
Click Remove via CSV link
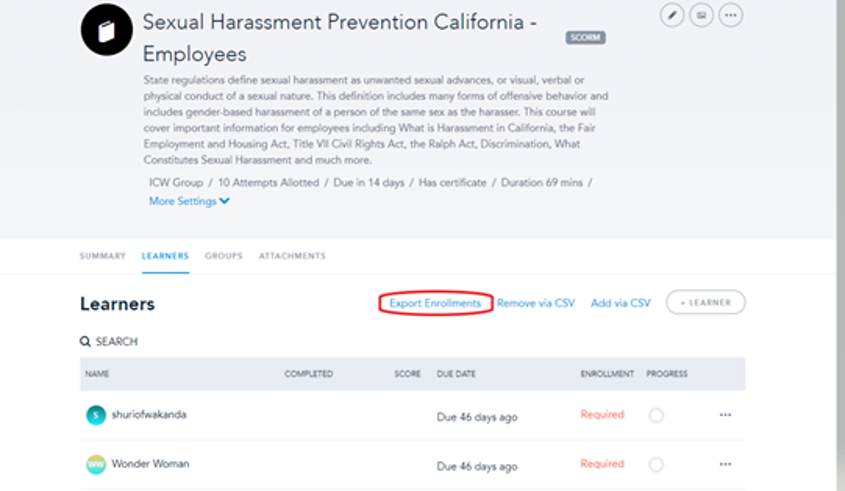pos(536,303)
